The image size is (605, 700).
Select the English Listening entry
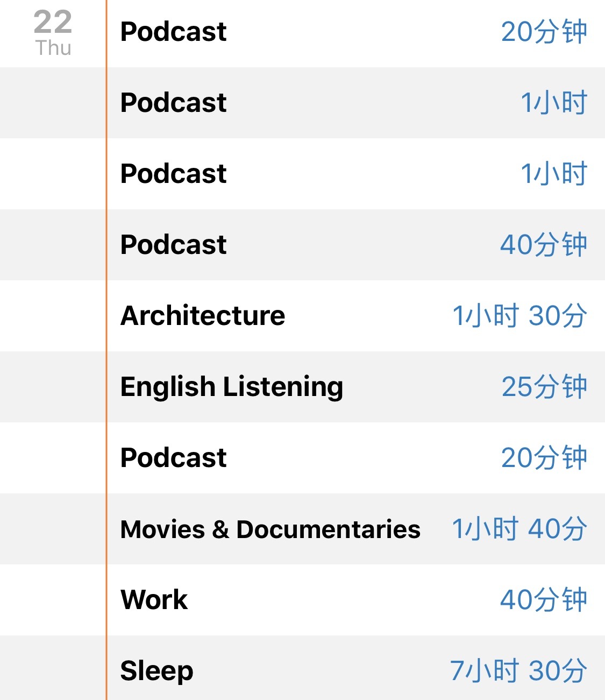[231, 386]
